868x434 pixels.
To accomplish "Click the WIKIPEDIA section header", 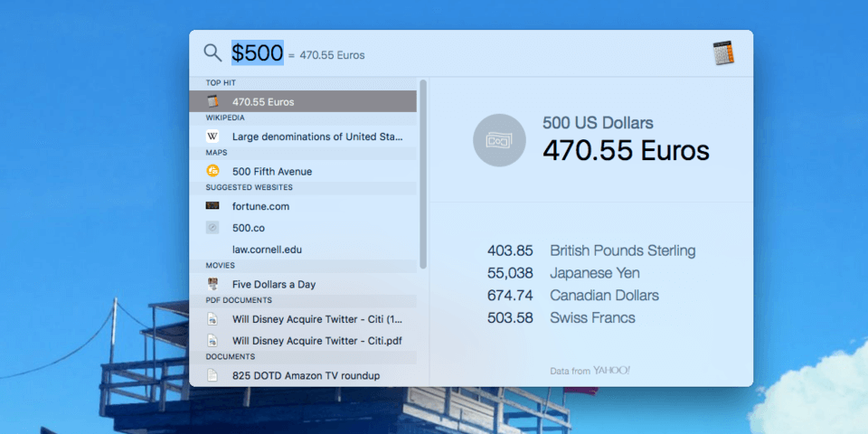I will pos(225,118).
